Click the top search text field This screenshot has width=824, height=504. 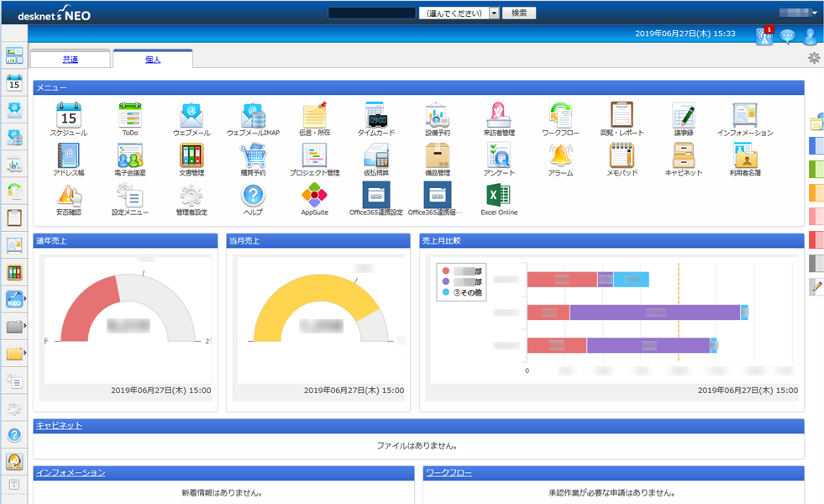(371, 13)
